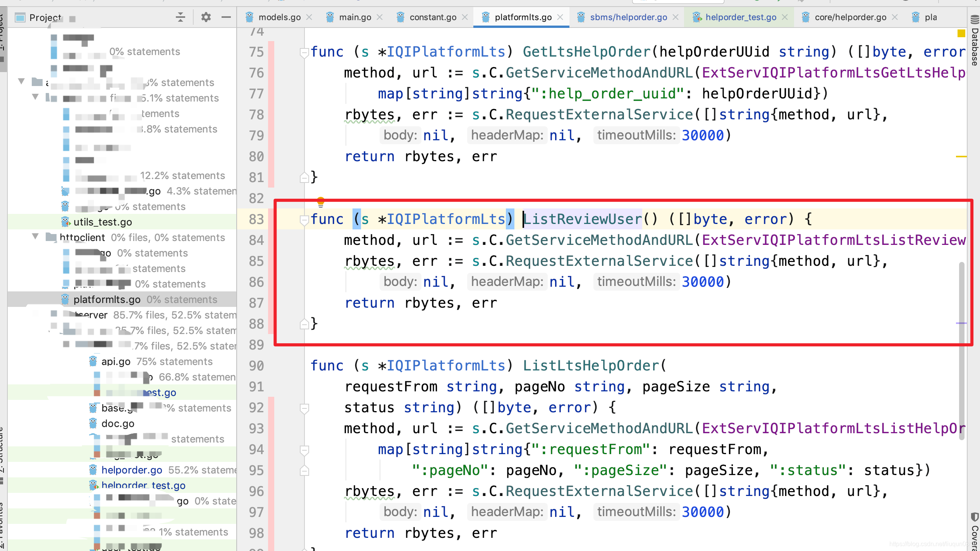The height and width of the screenshot is (551, 980).
Task: Close the platformlts.go tab
Action: tap(560, 17)
